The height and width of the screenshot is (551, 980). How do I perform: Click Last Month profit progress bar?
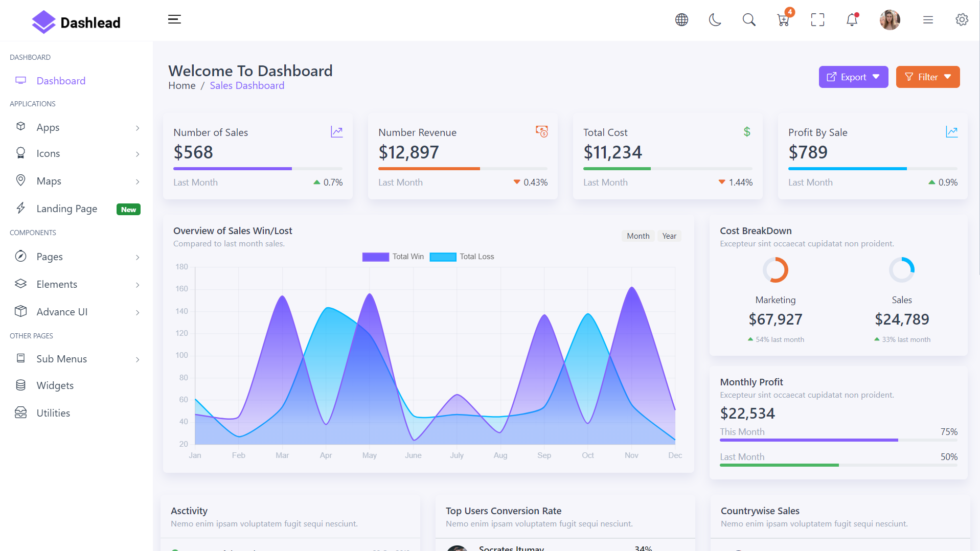(838, 465)
